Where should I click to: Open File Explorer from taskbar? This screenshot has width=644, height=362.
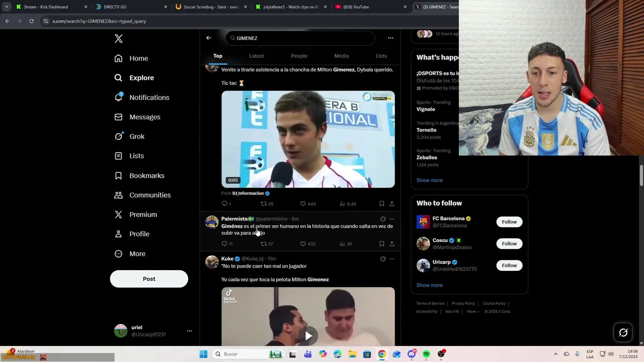tap(352, 354)
